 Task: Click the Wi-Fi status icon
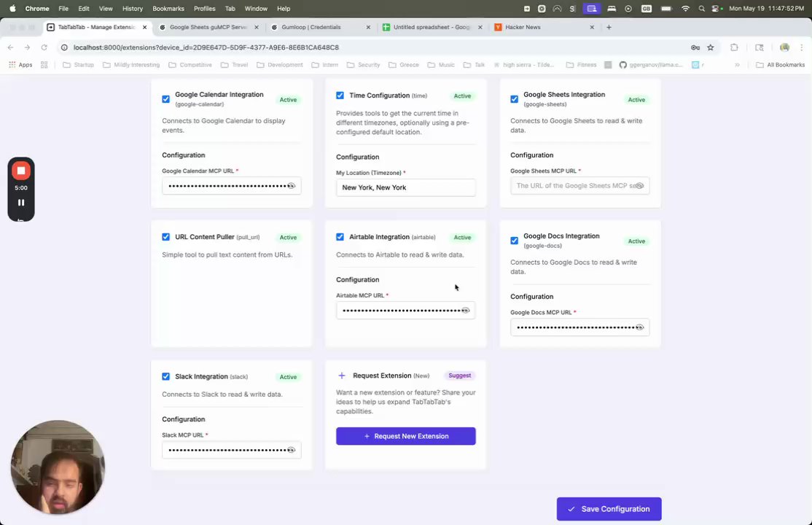[x=686, y=8]
